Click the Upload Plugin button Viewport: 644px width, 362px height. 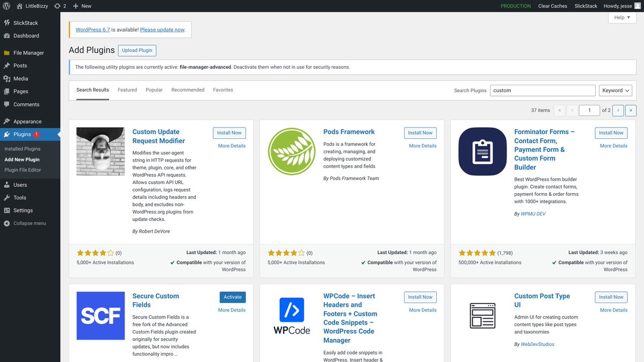(x=137, y=50)
